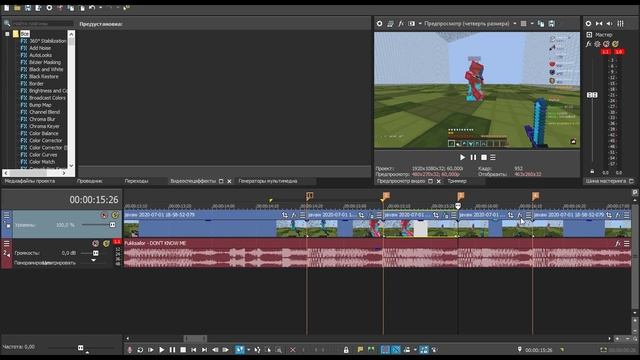640x360 pixels.
Task: Select the Color Match effect
Action: (x=42, y=162)
